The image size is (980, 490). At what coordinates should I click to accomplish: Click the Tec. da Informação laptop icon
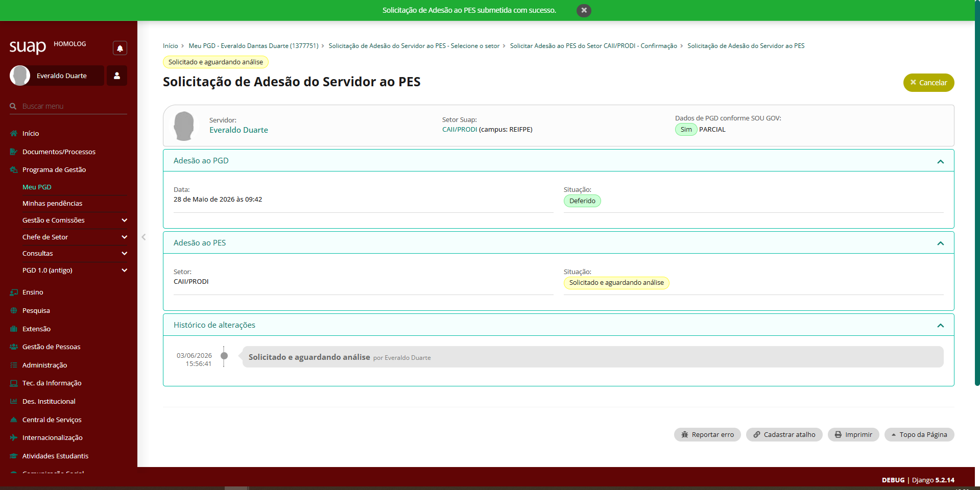14,383
